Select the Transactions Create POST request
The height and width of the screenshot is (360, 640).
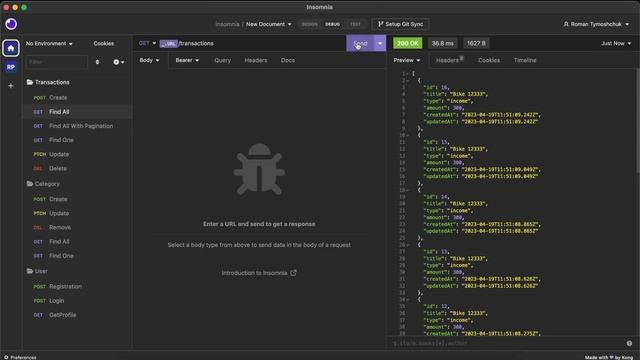[x=77, y=98]
